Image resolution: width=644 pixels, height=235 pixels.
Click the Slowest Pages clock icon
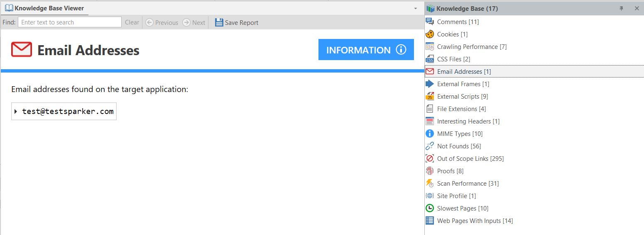pyautogui.click(x=430, y=208)
